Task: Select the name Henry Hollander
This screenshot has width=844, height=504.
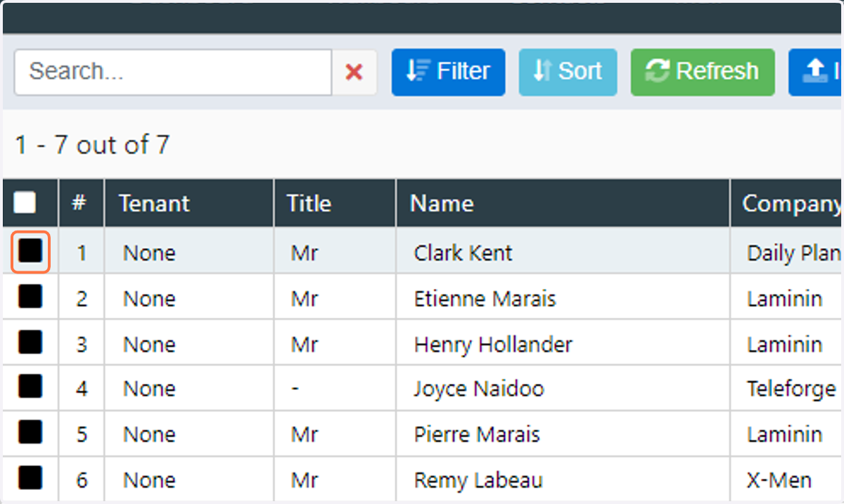Action: (493, 344)
